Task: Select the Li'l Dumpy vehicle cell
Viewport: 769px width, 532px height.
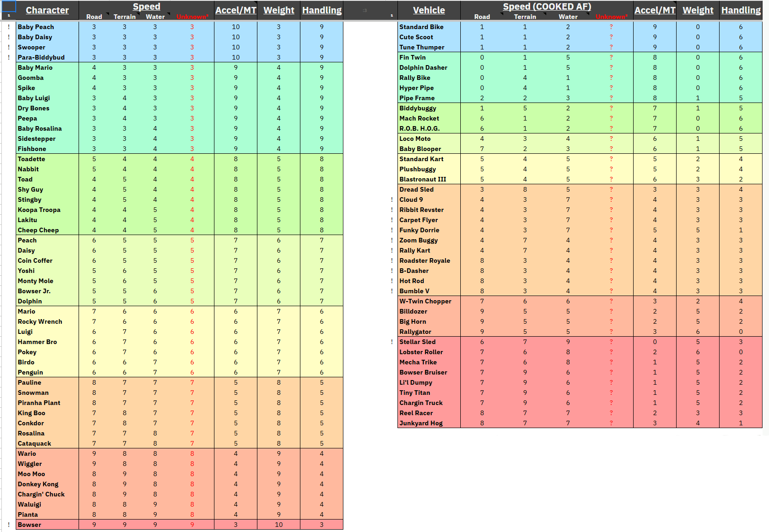Action: [429, 382]
